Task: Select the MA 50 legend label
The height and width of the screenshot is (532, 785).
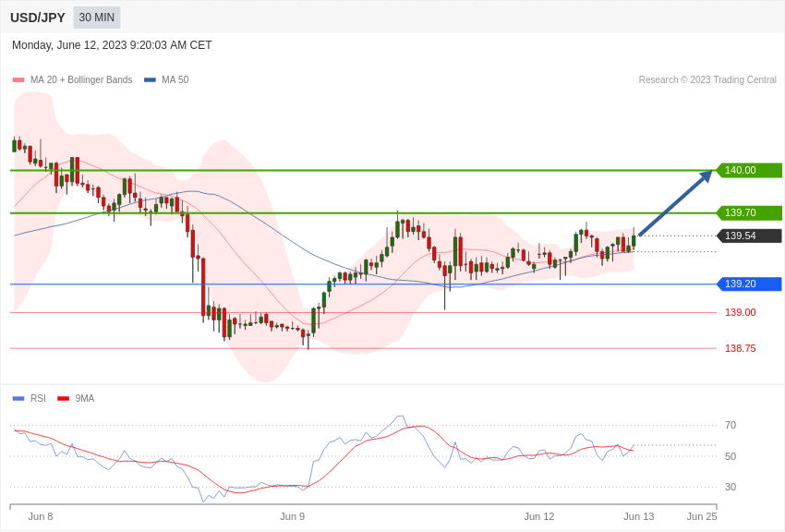Action: coord(175,80)
